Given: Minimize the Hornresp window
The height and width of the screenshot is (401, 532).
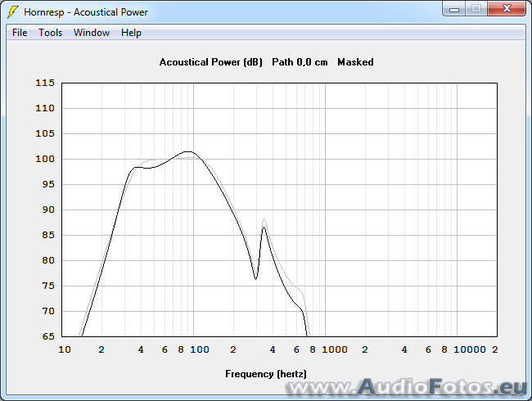Looking at the screenshot, I should tap(454, 9).
